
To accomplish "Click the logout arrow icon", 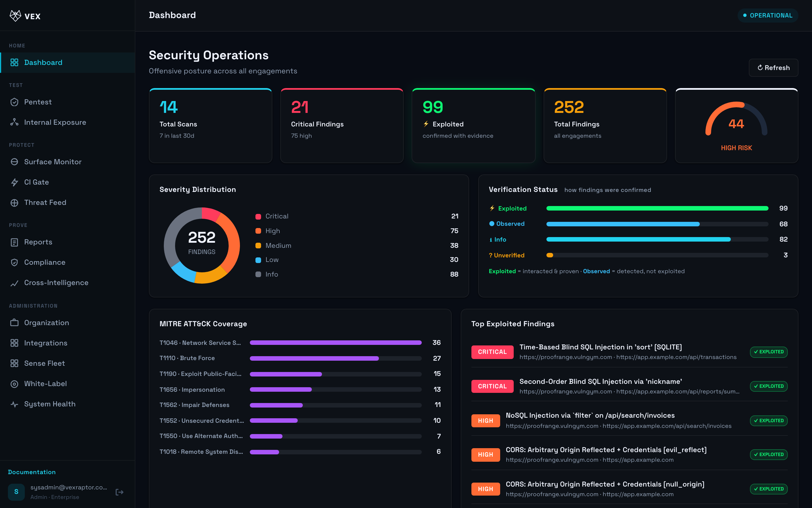I will [x=120, y=492].
